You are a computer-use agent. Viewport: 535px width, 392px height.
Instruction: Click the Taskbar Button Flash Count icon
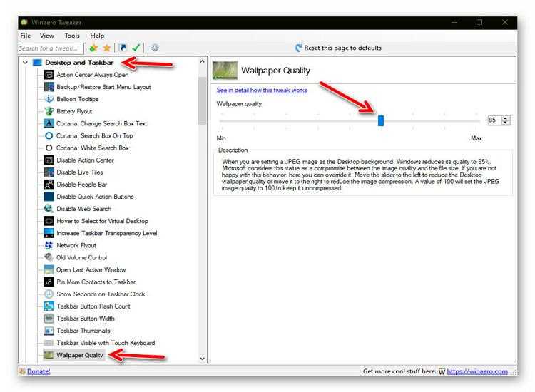[49, 306]
